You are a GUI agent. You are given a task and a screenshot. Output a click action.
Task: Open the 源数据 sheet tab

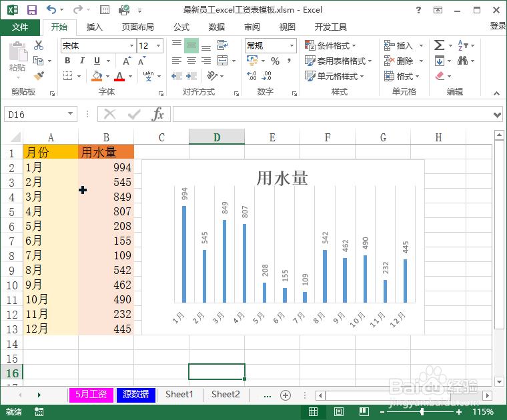point(136,395)
